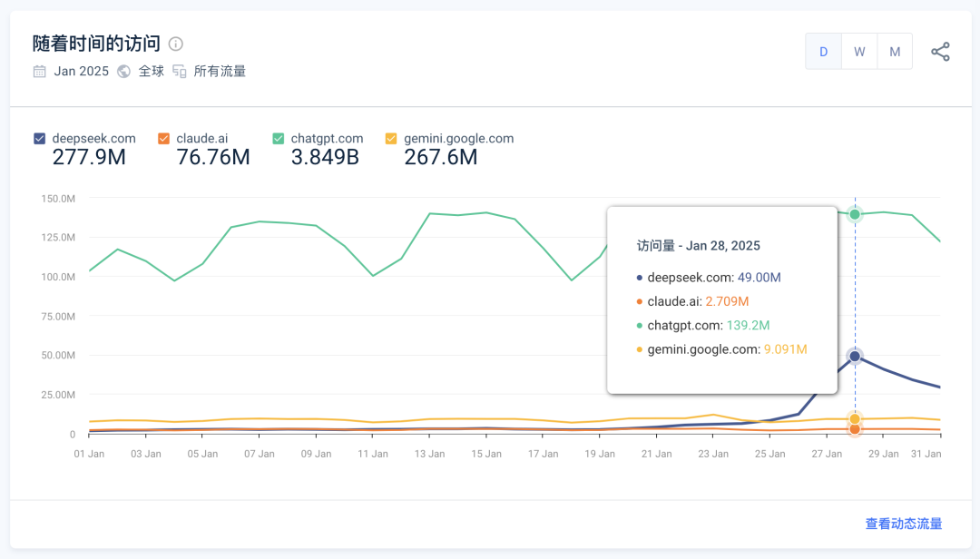Click the green chatgpt.com data point on Jan 28

855,214
